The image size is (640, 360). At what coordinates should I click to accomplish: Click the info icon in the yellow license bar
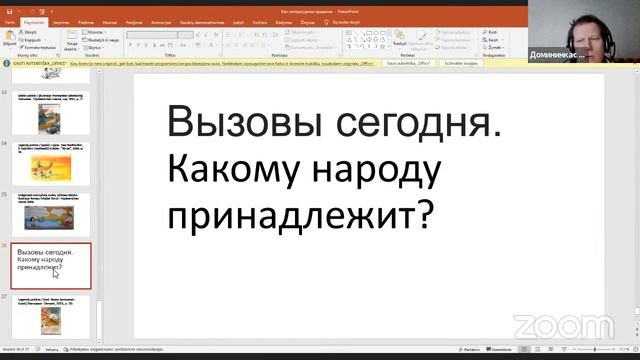coord(7,63)
